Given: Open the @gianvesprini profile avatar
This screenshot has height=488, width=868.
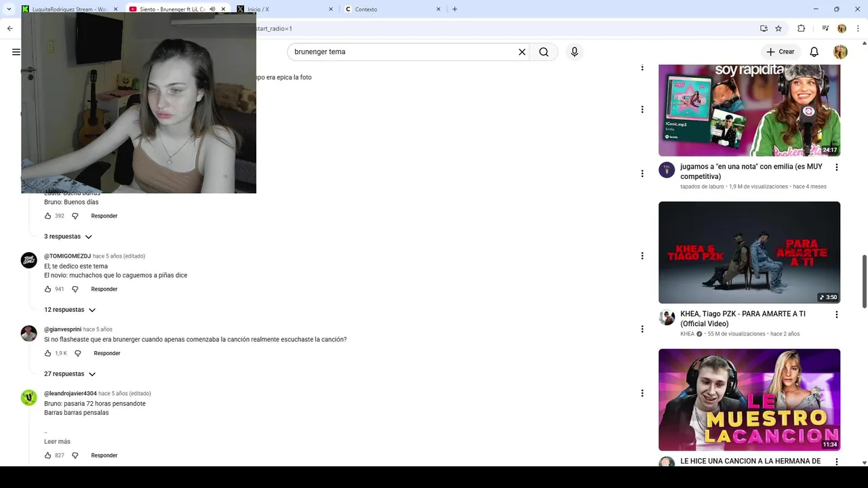Looking at the screenshot, I should [x=28, y=333].
